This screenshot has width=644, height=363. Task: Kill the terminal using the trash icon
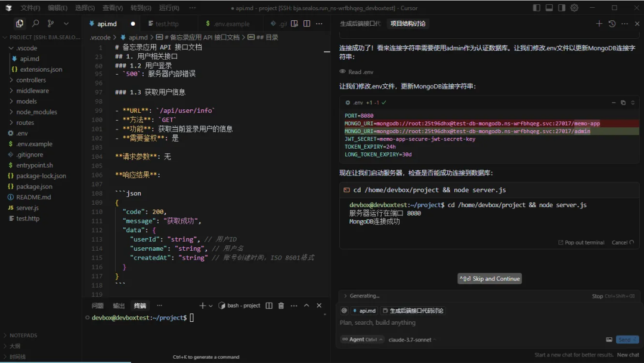(281, 305)
